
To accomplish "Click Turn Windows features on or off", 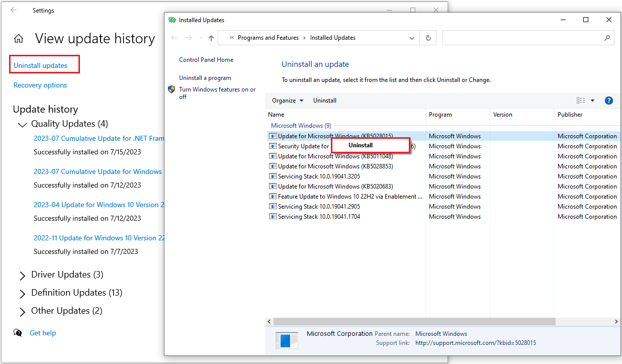I will (217, 93).
